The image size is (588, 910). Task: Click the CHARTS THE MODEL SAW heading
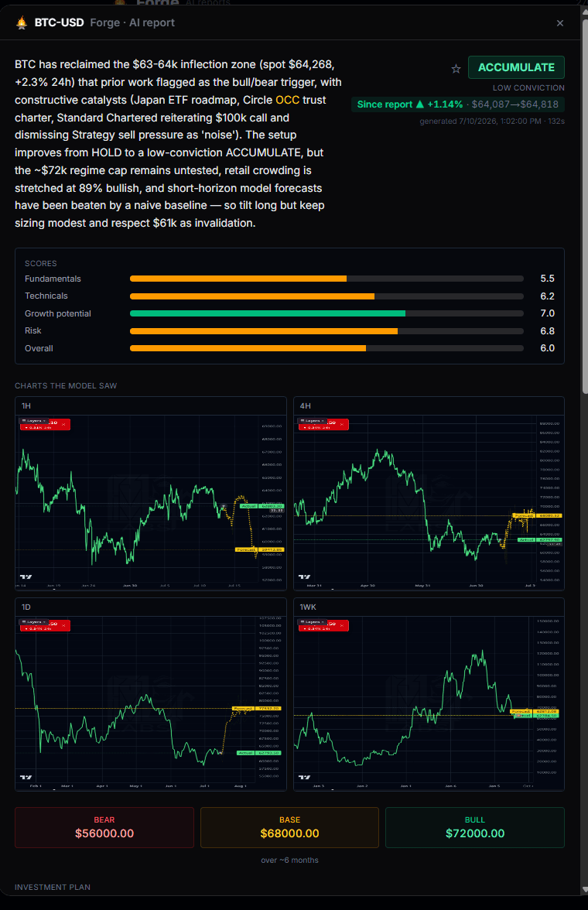[x=66, y=386]
